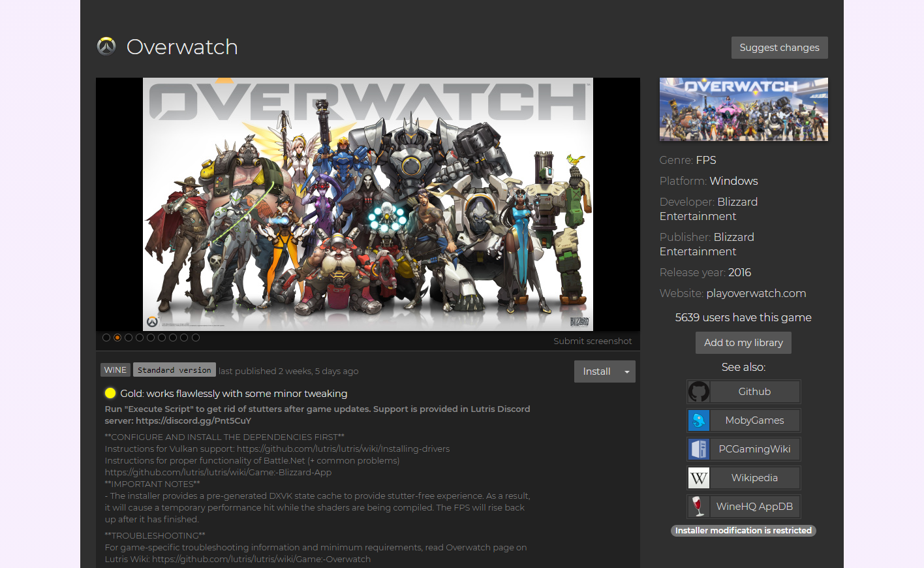
Task: Click 'last published 2 weeks, 5 days ago'
Action: (x=288, y=371)
